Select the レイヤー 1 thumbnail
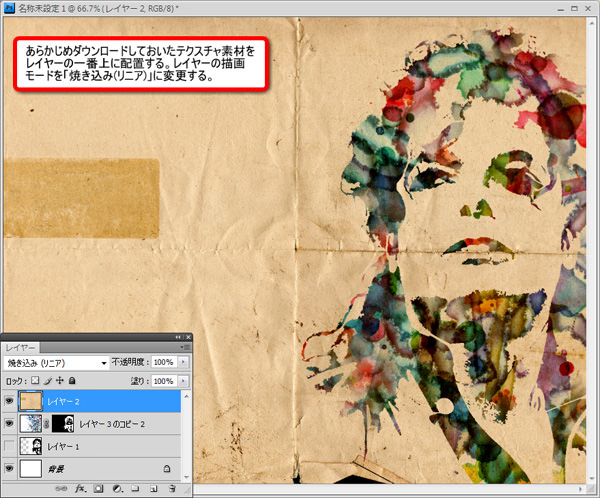Image resolution: width=600 pixels, height=498 pixels. tap(31, 446)
